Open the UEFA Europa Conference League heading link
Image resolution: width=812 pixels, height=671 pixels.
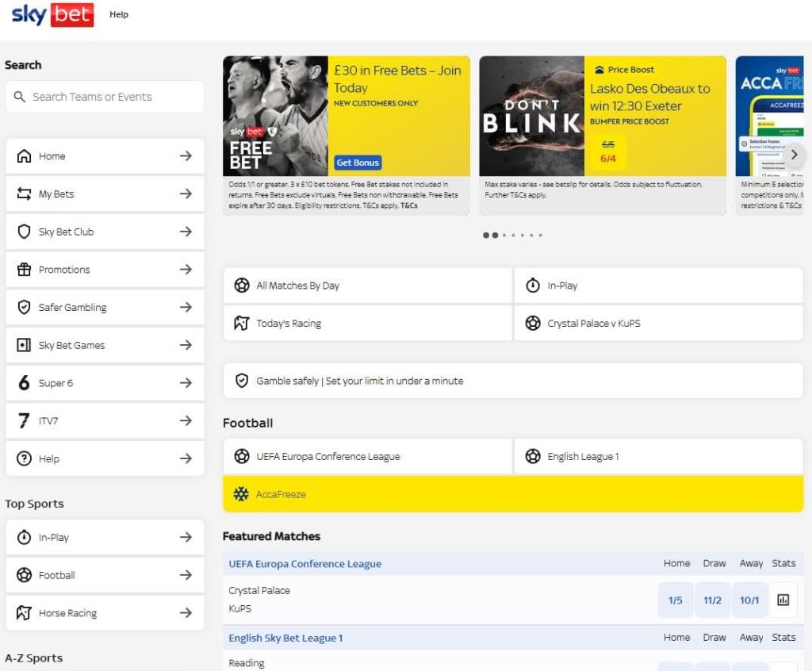pos(304,564)
